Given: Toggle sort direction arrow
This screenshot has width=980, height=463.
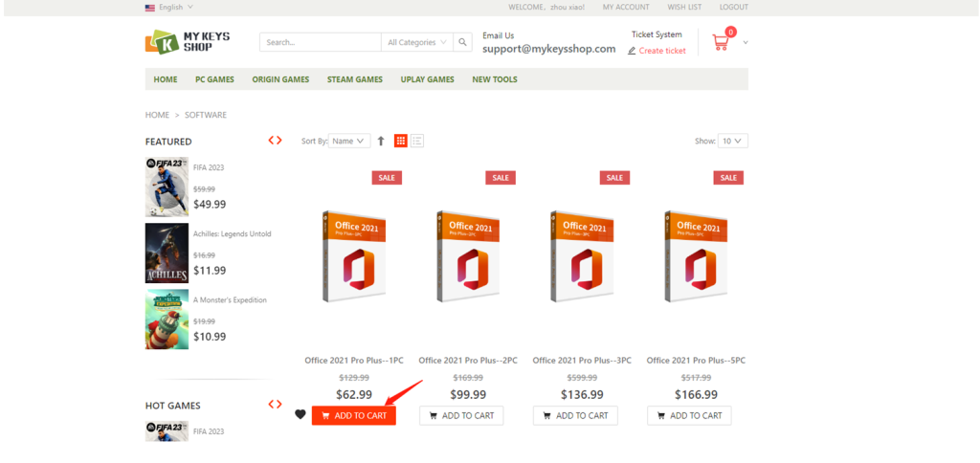Looking at the screenshot, I should (x=381, y=142).
